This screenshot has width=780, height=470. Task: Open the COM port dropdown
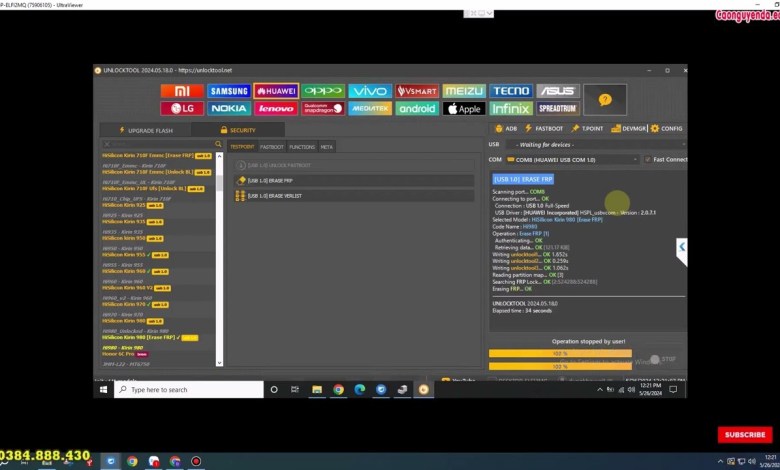tap(573, 160)
